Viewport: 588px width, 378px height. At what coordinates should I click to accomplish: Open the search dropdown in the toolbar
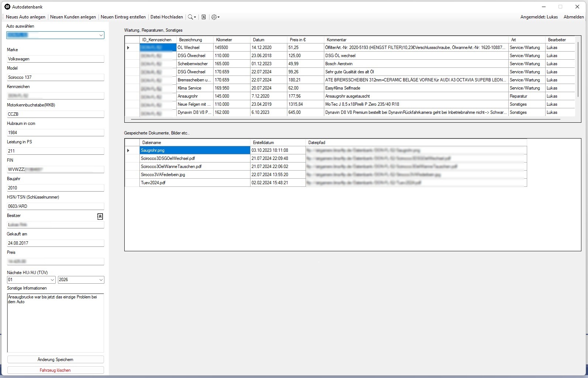(192, 17)
